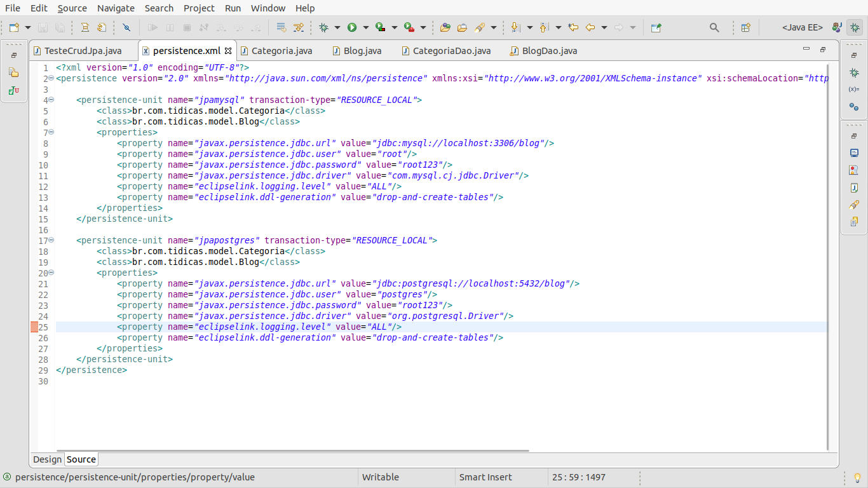Open the Next Annotation dropdown arrow

[529, 27]
